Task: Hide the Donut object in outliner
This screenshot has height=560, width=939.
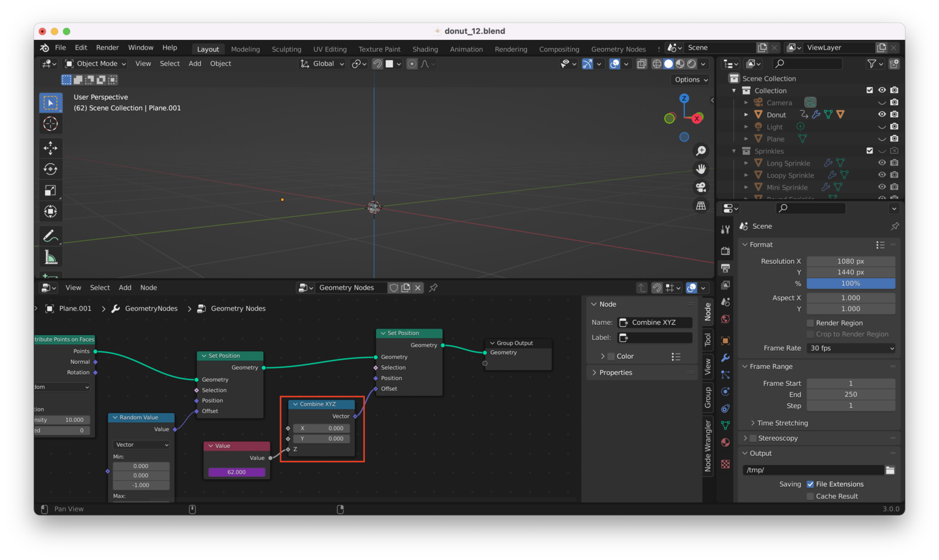Action: click(x=882, y=114)
